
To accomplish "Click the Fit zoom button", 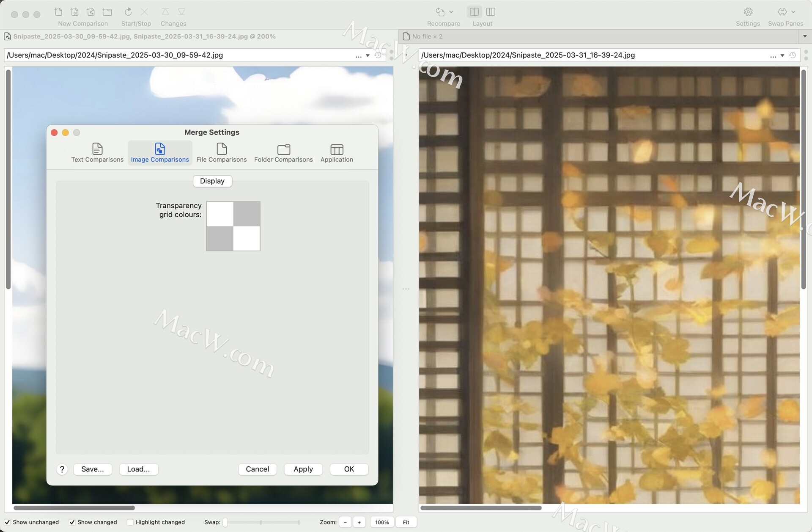I will 406,522.
